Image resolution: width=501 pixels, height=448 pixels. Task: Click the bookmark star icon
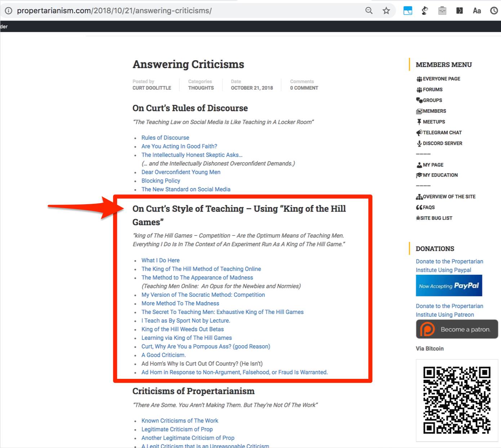tap(386, 11)
